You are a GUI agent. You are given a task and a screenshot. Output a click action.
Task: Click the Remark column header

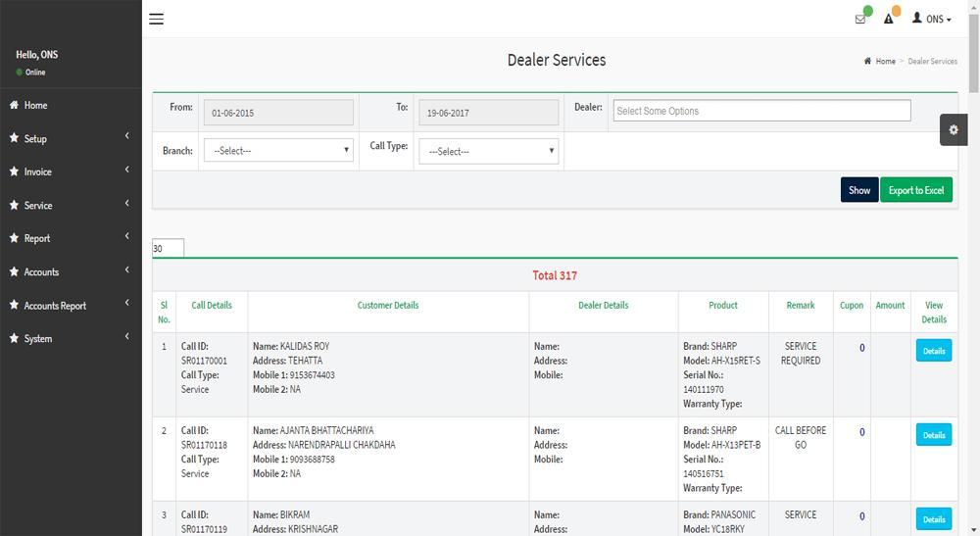(801, 306)
